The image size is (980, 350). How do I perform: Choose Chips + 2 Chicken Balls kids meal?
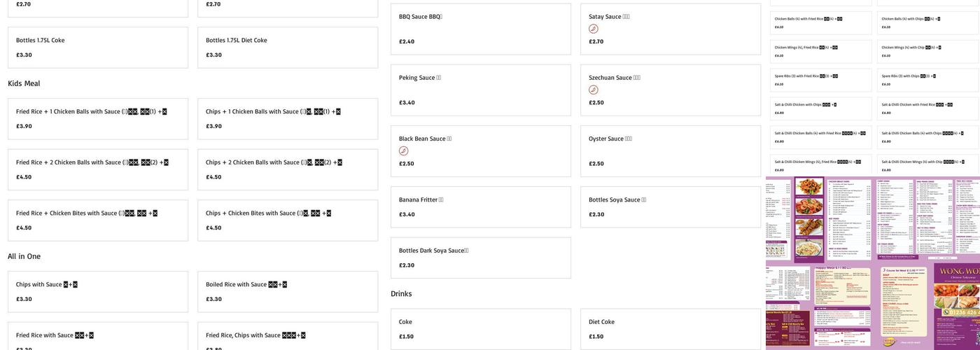(288, 169)
